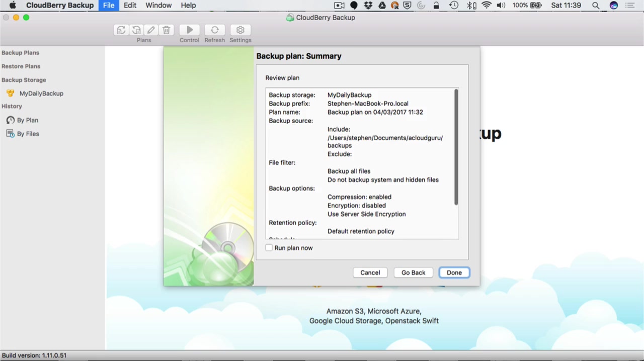This screenshot has height=362, width=644.
Task: Click the battery status icon
Action: coord(536,6)
